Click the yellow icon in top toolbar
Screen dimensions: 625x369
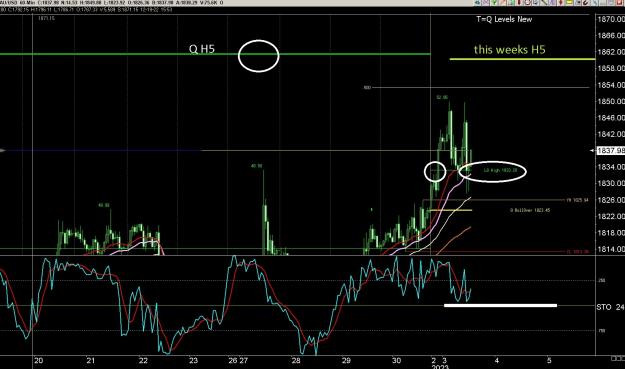click(569, 2)
